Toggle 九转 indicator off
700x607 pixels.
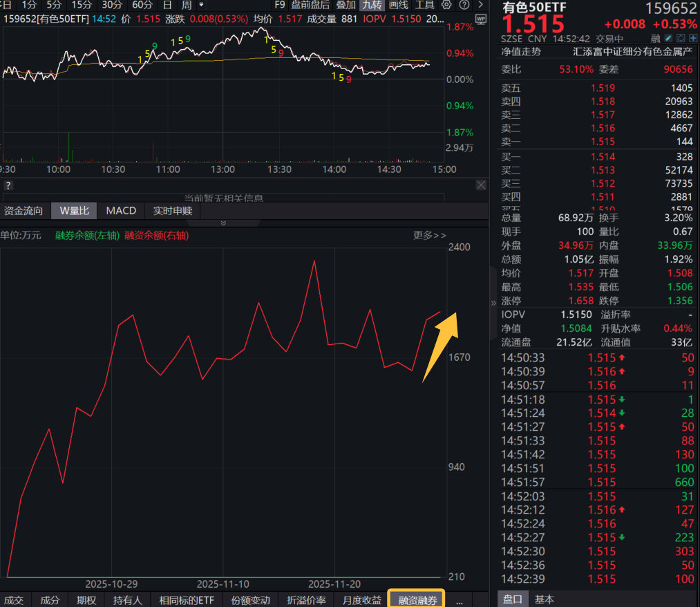372,5
